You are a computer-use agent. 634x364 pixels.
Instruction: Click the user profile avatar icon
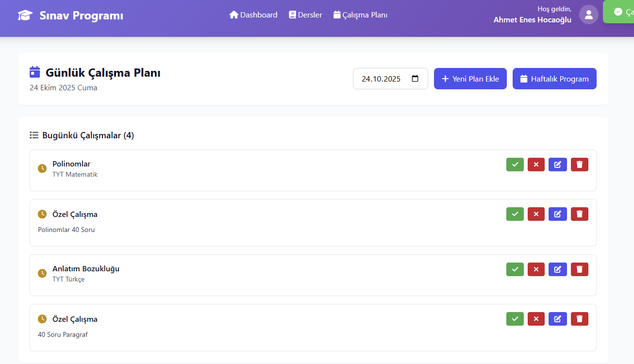pos(588,15)
